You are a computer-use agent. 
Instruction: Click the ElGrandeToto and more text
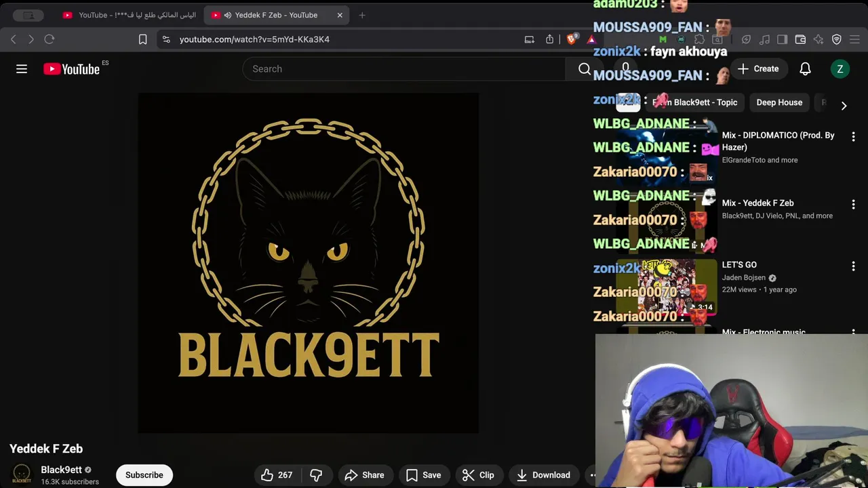tap(759, 160)
